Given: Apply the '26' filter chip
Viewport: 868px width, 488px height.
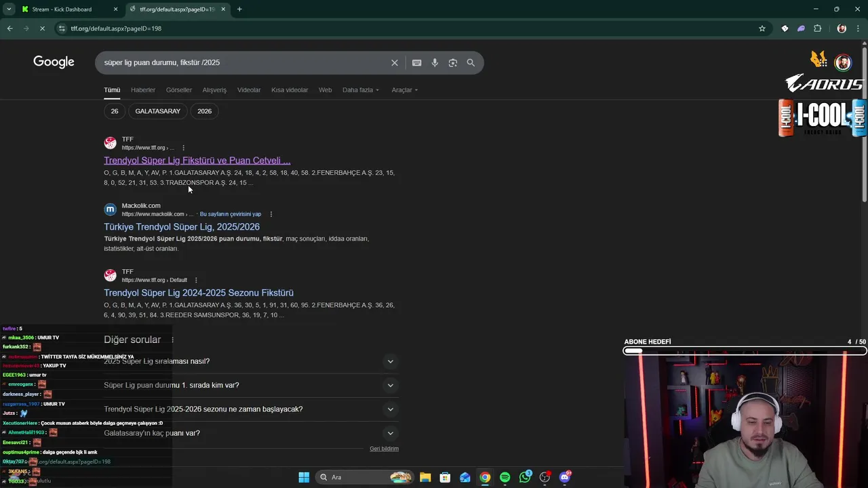Looking at the screenshot, I should coord(115,111).
